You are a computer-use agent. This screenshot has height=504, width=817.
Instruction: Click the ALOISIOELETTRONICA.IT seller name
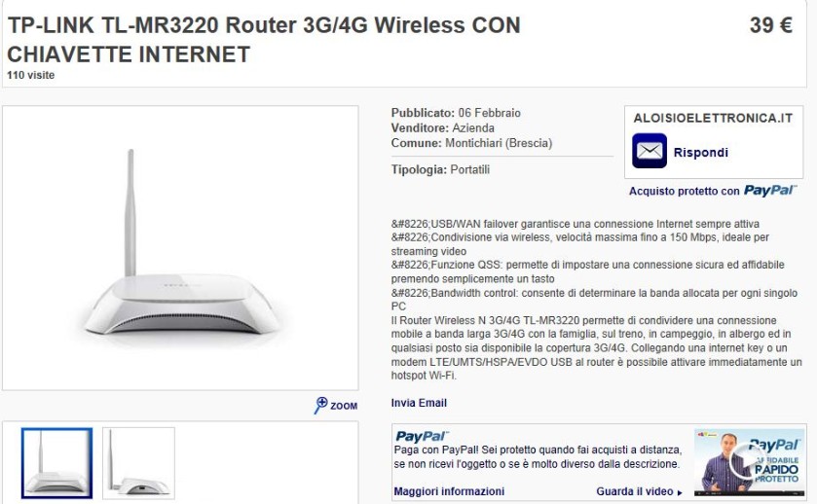coord(714,118)
